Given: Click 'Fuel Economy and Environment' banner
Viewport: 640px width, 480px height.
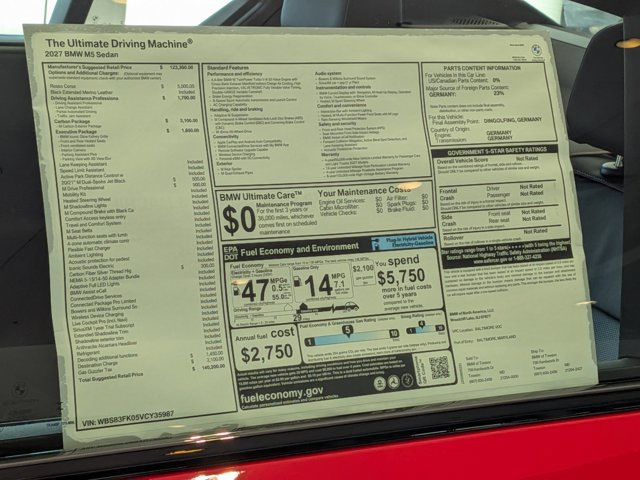Looking at the screenshot, I should click(300, 250).
